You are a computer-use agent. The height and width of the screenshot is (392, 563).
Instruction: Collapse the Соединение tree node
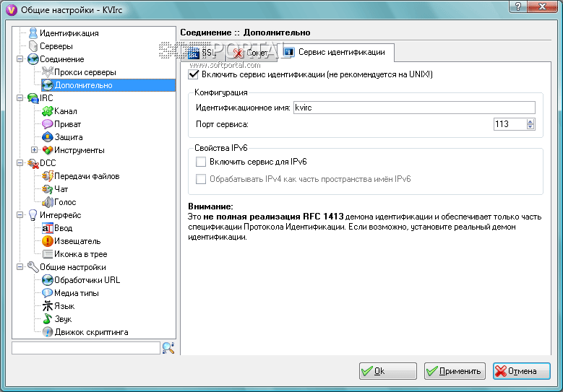(20, 59)
